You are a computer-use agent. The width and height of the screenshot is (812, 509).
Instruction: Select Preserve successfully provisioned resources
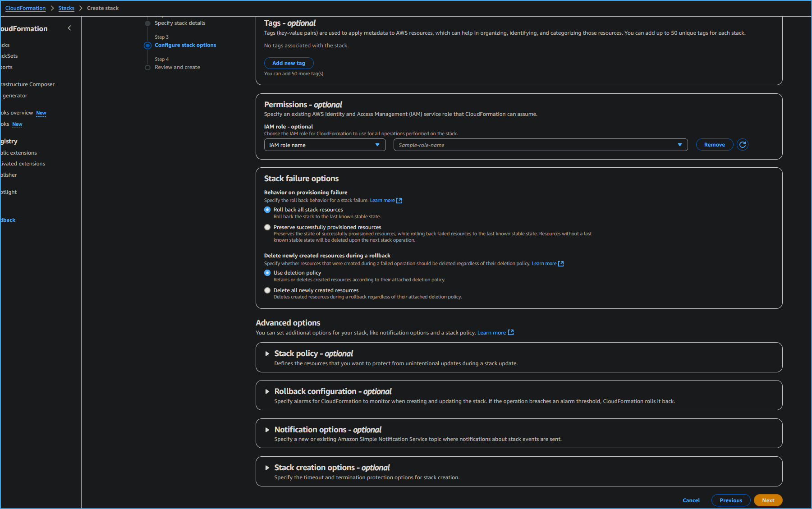click(x=267, y=227)
